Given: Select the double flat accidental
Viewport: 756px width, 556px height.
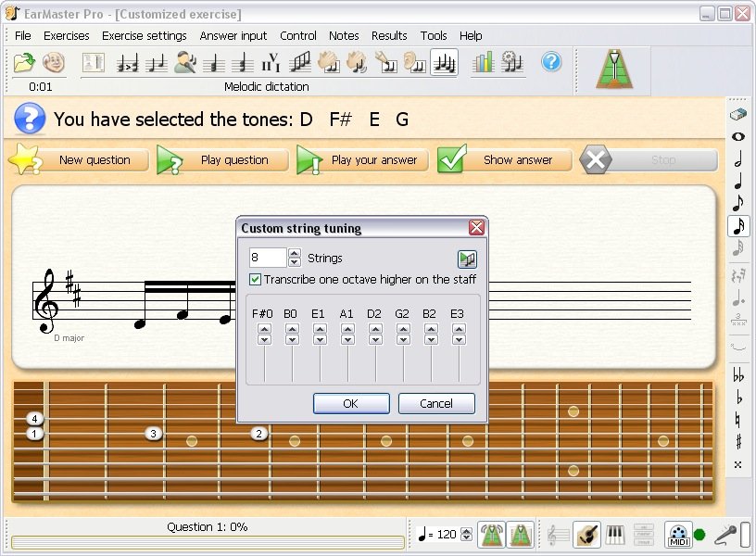Looking at the screenshot, I should pos(738,374).
